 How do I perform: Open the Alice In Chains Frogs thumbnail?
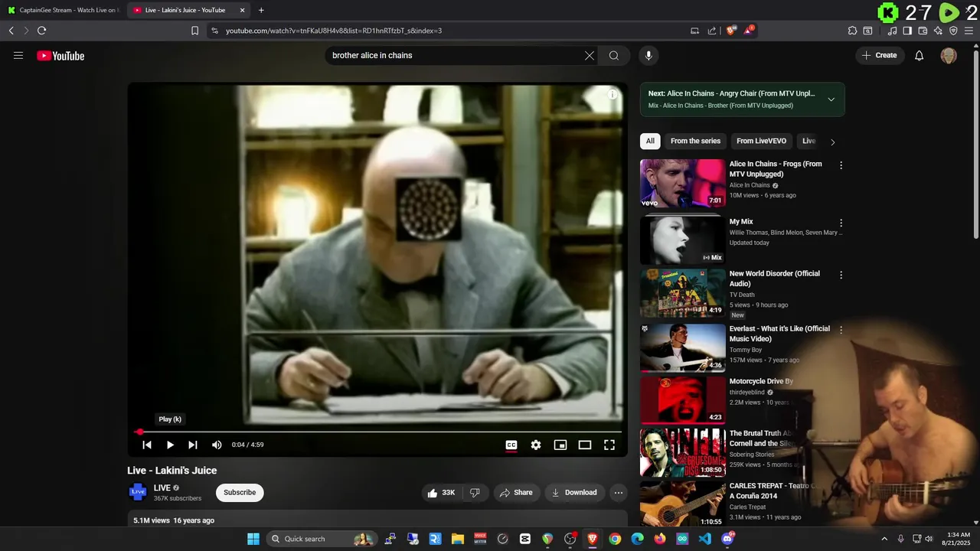[x=682, y=183]
